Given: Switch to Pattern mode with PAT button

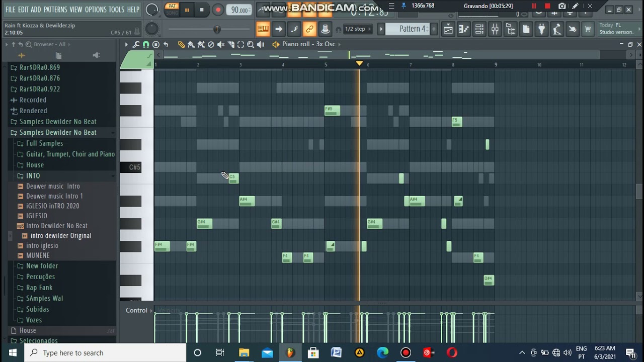Looking at the screenshot, I should point(172,7).
